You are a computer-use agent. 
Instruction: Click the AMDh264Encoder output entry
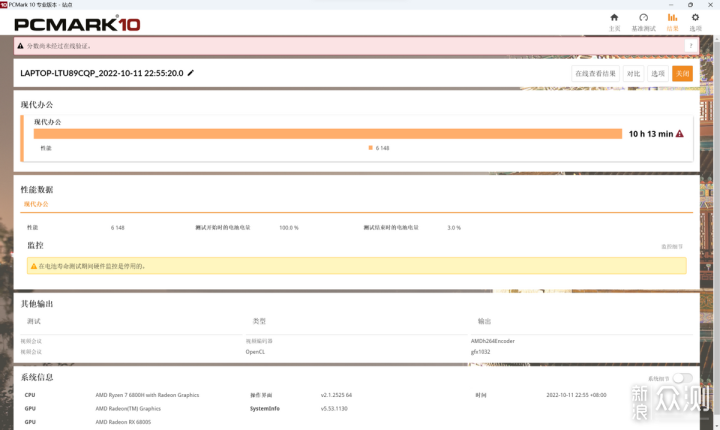pyautogui.click(x=493, y=341)
